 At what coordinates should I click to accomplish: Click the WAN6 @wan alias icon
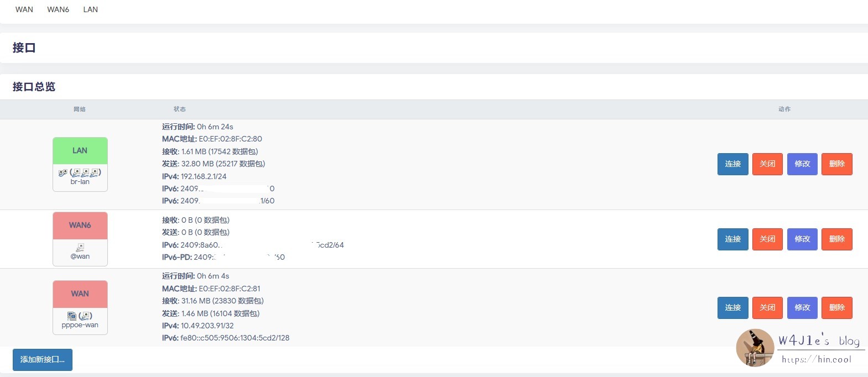[80, 247]
